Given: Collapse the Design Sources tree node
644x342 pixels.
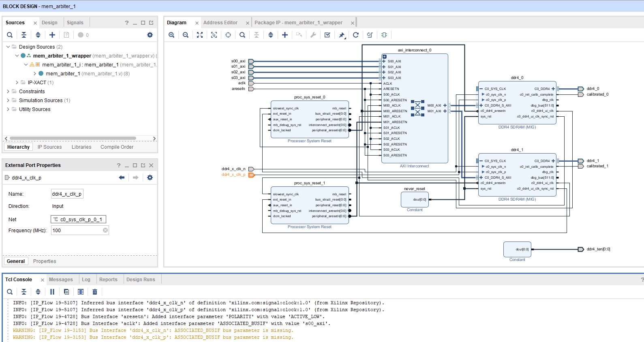Looking at the screenshot, I should tap(8, 47).
